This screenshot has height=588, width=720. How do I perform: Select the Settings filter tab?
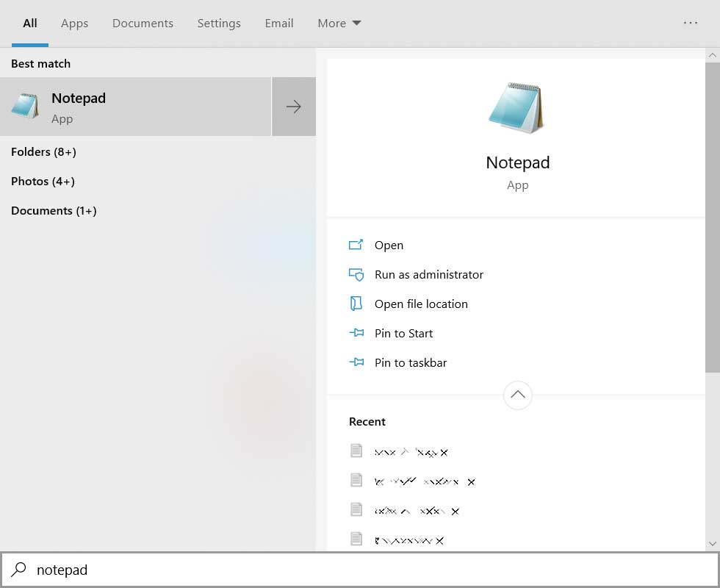pyautogui.click(x=219, y=23)
